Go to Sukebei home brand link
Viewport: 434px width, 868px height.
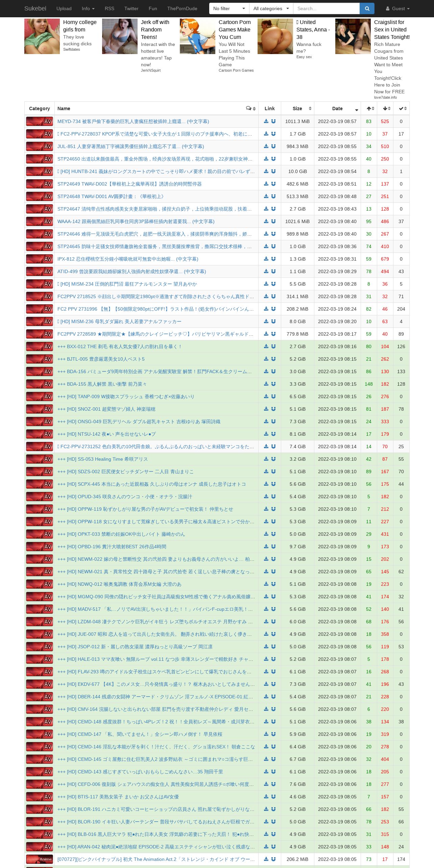pos(35,8)
